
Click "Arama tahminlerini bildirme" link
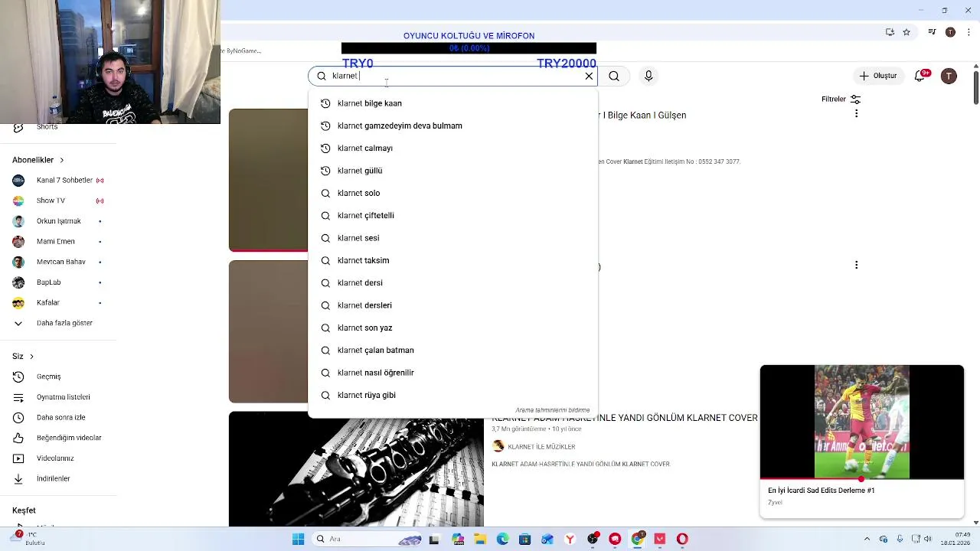click(552, 410)
